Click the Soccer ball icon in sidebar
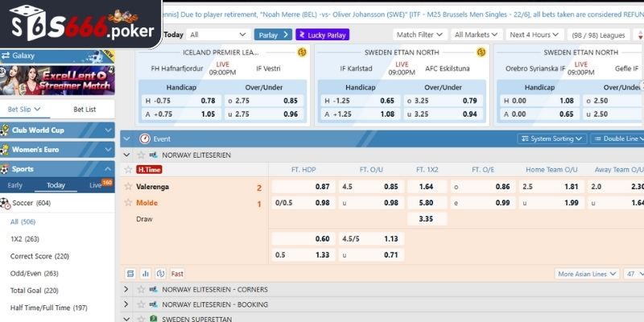The width and height of the screenshot is (644, 322). pyautogui.click(x=6, y=203)
